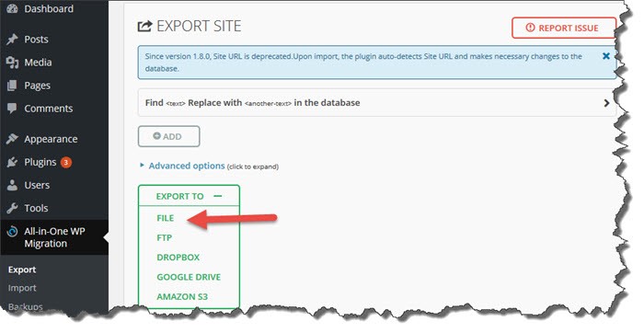Click the Pages icon in sidebar

(x=12, y=86)
